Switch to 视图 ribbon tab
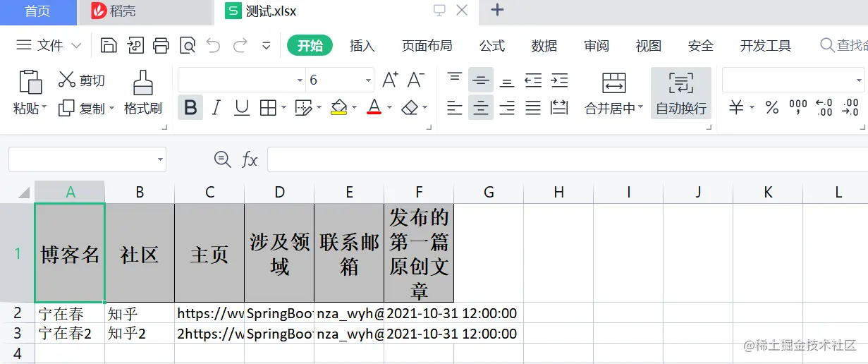This screenshot has width=868, height=364. [x=648, y=46]
